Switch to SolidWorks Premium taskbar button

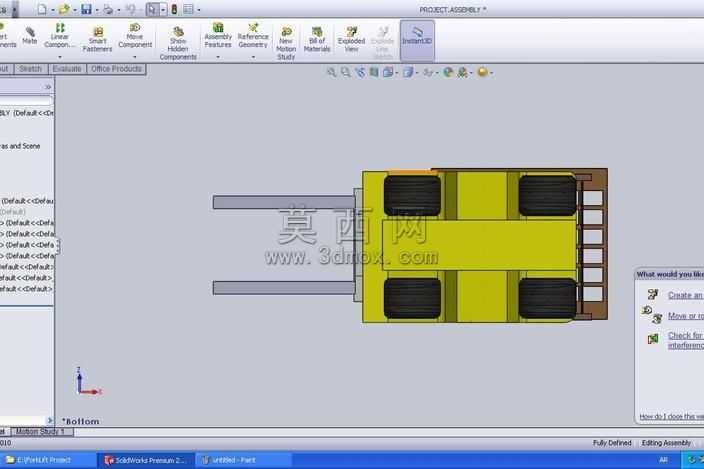(146, 460)
